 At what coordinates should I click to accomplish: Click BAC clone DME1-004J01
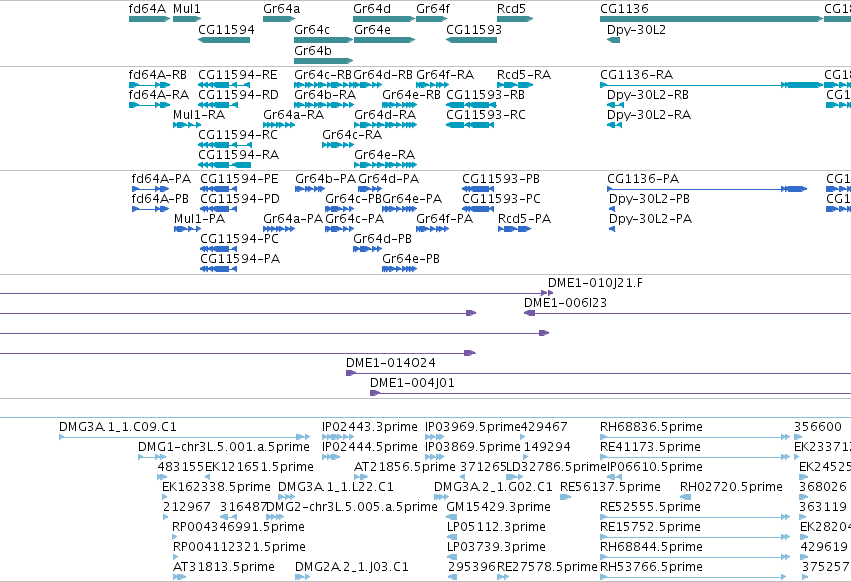(412, 383)
